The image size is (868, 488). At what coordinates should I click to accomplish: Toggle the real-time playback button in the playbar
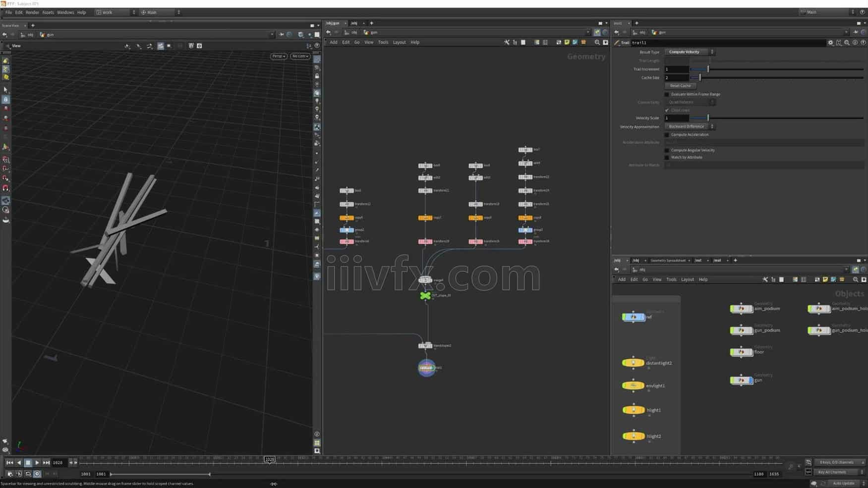click(37, 474)
